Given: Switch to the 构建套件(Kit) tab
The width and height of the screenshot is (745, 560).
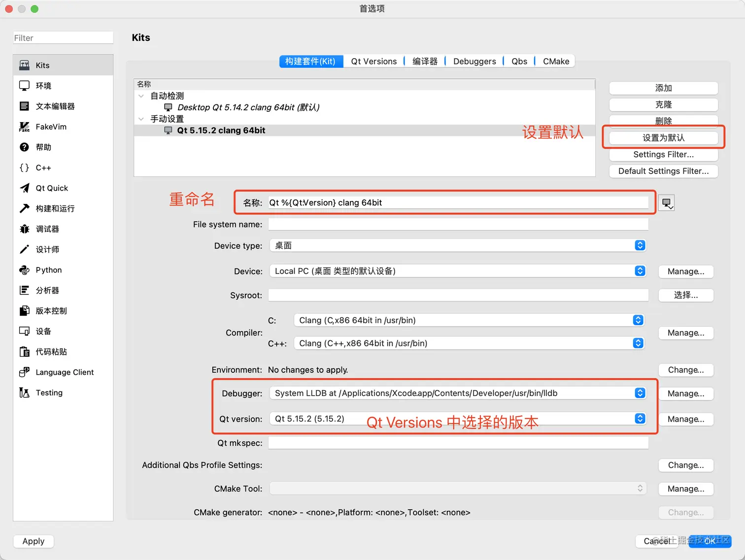Looking at the screenshot, I should pyautogui.click(x=311, y=61).
